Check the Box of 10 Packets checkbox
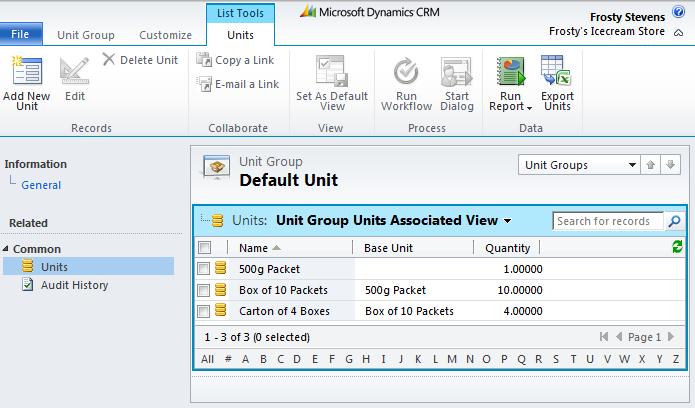Viewport: 695px width, 408px height. (203, 290)
